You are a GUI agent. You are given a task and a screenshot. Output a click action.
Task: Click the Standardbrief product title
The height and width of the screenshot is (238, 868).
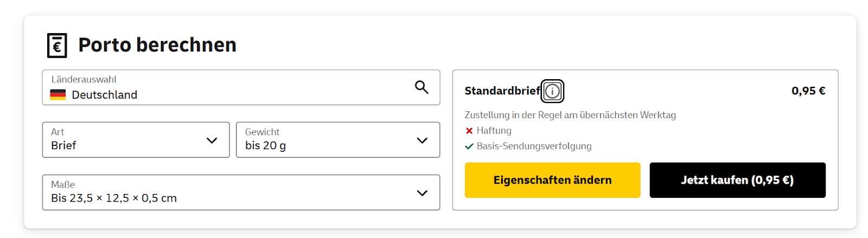click(502, 91)
